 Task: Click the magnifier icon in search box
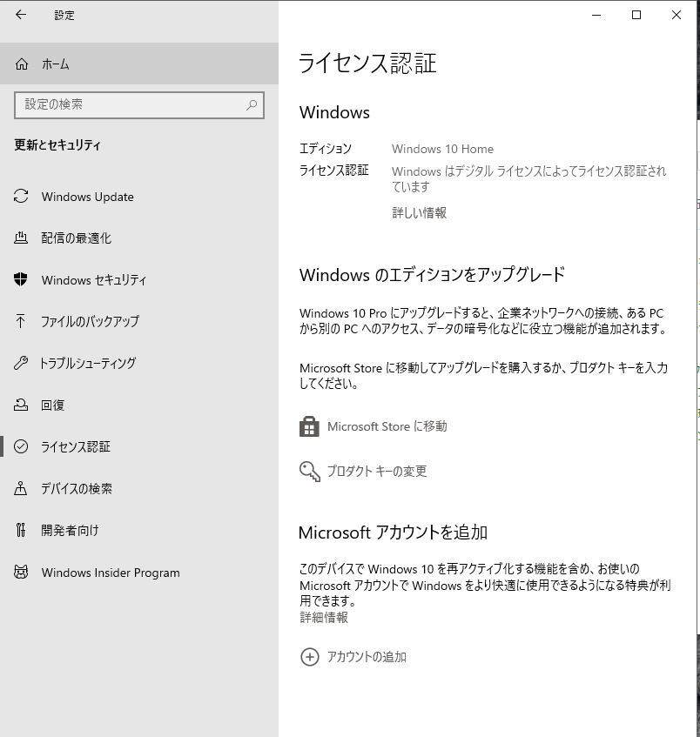(252, 104)
